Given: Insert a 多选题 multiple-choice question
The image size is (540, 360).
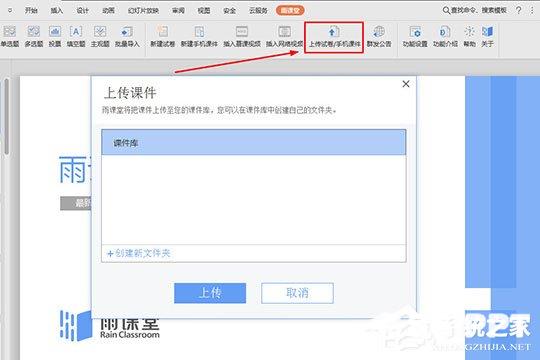Looking at the screenshot, I should point(33,36).
